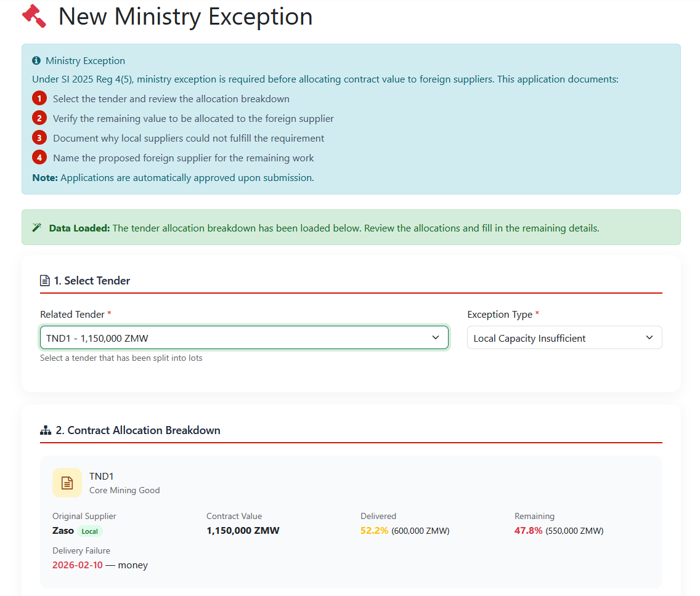This screenshot has height=596, width=700.
Task: Click the New Ministry Exception title
Action: [x=185, y=17]
